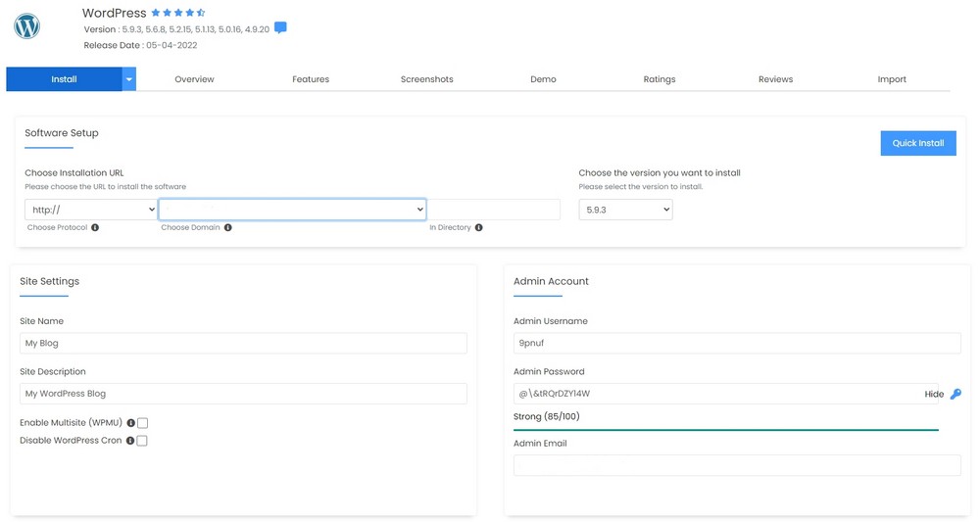Enable the Multisite (WPMU) checkbox
This screenshot has height=522, width=980.
pos(143,423)
